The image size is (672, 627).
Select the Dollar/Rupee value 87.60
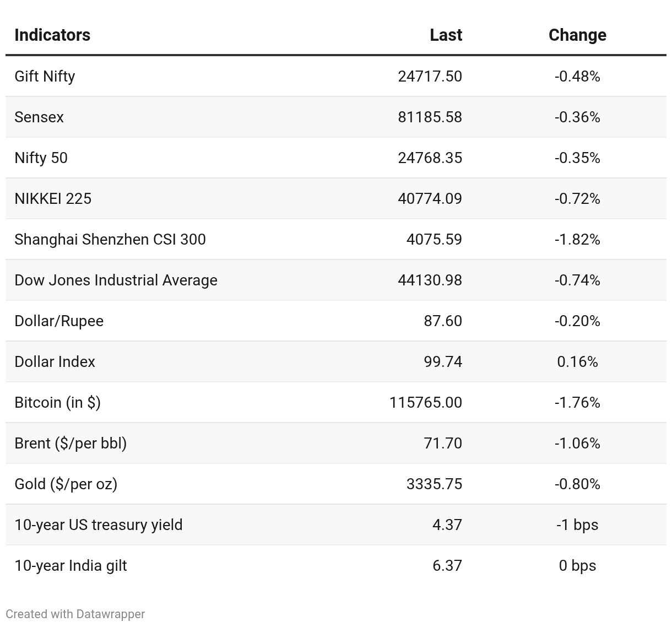pyautogui.click(x=442, y=321)
